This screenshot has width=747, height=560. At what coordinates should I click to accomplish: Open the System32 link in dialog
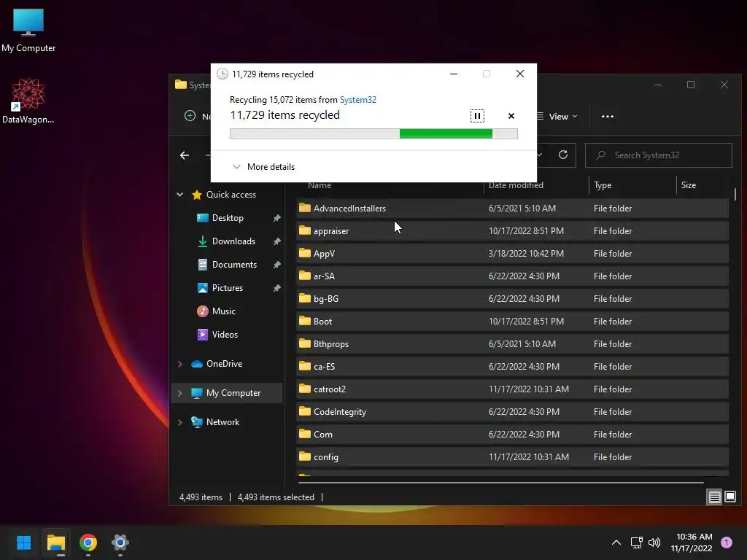[x=357, y=99]
